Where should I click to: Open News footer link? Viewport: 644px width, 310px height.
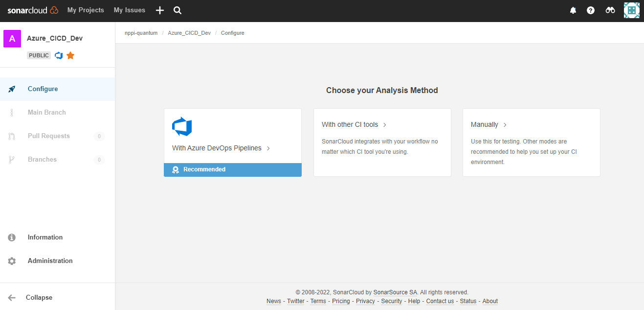click(x=274, y=301)
